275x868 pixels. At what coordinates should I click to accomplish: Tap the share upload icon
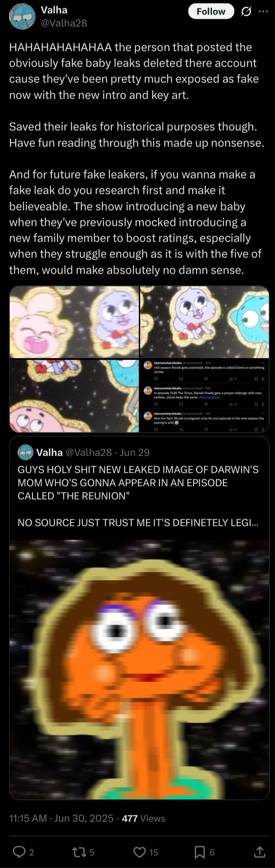260,852
